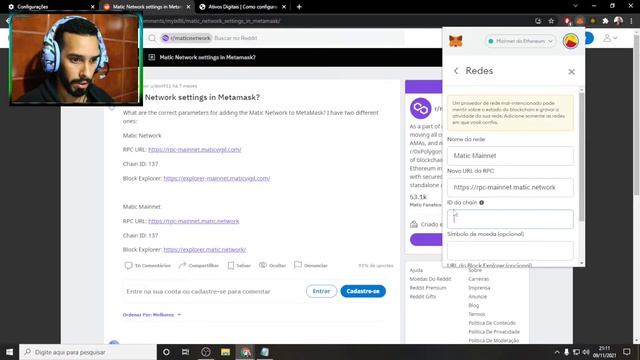Click Compartilhar on the post
This screenshot has height=360, width=640.
[x=198, y=266]
